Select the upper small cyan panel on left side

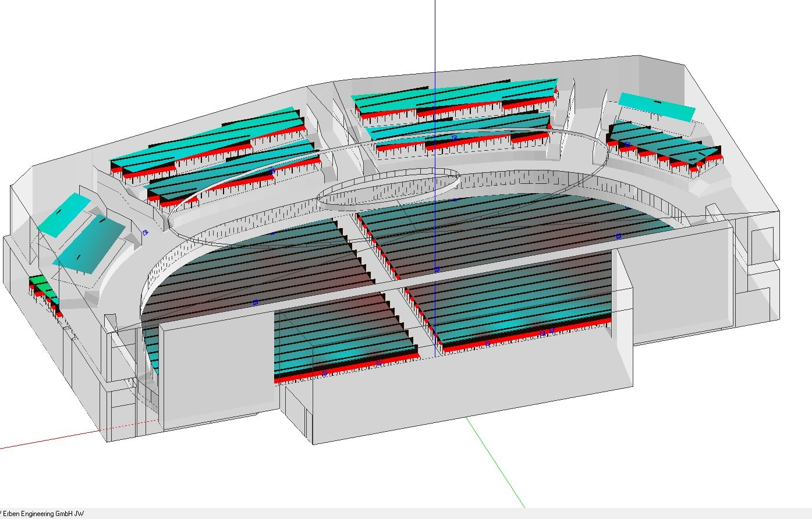click(x=64, y=215)
